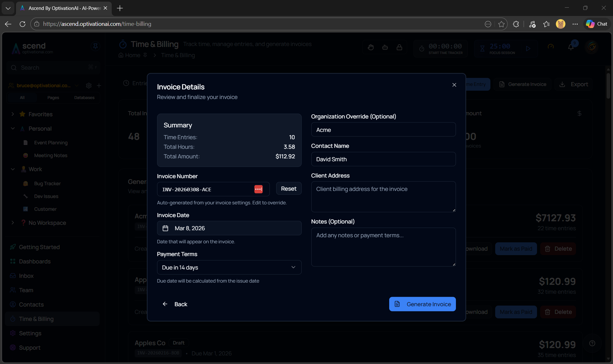The height and width of the screenshot is (364, 613).
Task: Switch to the Databases filter tab
Action: 84,97
